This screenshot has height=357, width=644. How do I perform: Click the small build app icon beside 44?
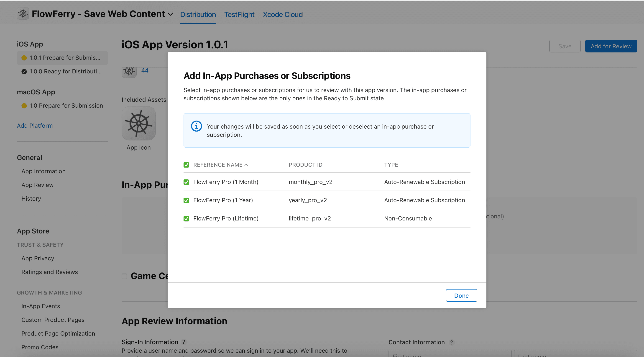[129, 72]
